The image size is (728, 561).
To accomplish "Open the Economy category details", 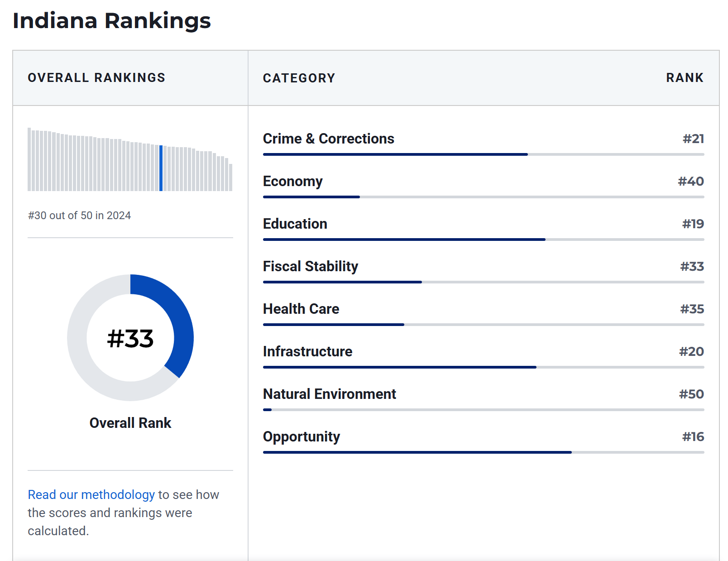I will tap(292, 181).
